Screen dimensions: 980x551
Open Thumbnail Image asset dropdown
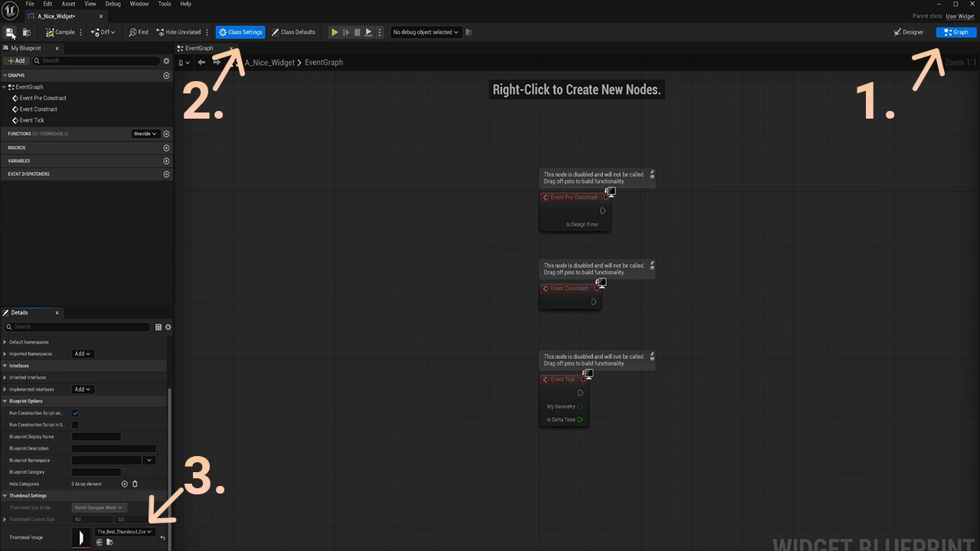click(124, 531)
